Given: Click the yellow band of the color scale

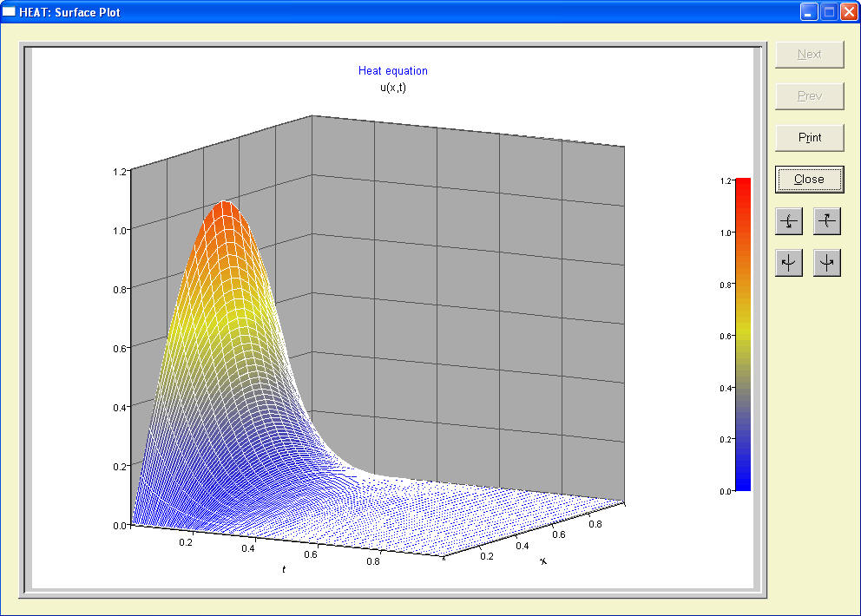Looking at the screenshot, I should point(742,337).
